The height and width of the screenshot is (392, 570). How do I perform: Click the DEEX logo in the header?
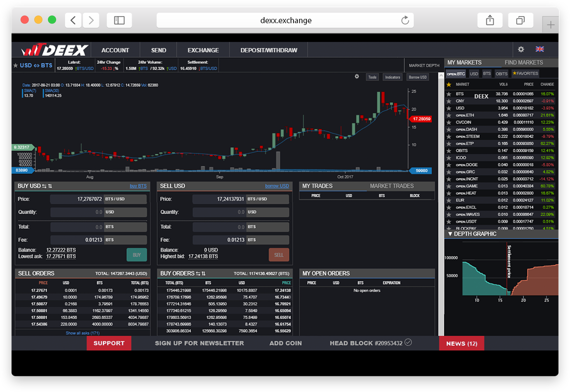[54, 50]
